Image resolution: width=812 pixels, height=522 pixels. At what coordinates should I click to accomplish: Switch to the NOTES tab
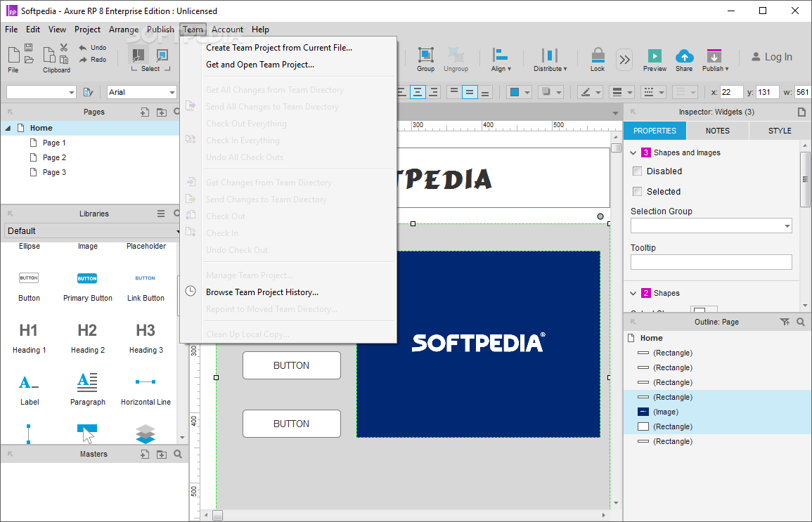tap(717, 131)
